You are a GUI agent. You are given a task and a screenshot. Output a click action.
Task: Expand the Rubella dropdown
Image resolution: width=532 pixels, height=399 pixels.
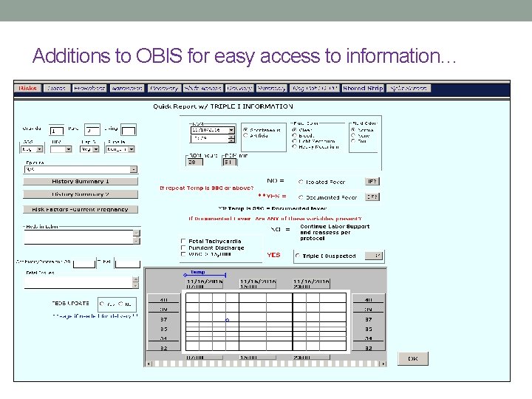point(132,149)
